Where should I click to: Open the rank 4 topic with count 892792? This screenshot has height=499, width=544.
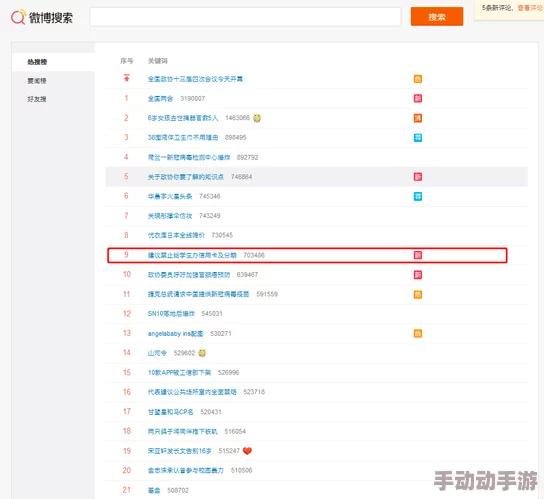click(189, 158)
